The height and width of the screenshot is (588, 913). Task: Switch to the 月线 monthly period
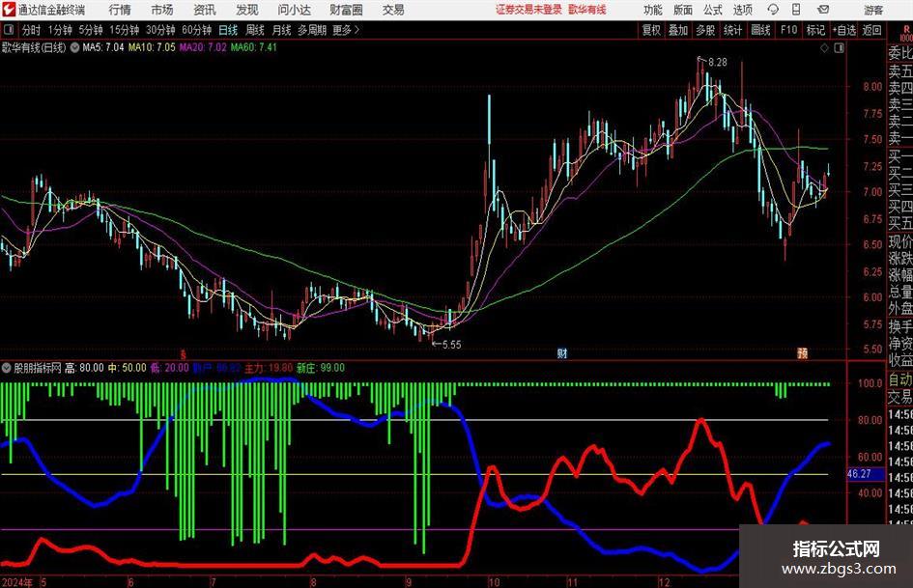click(281, 30)
